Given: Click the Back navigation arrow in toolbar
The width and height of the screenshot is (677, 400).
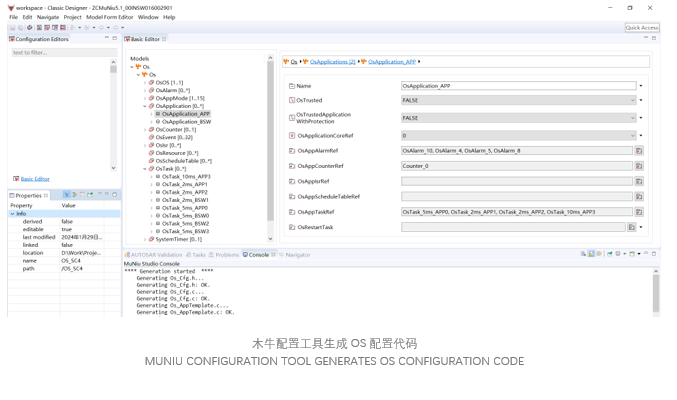Looking at the screenshot, I should (x=101, y=28).
